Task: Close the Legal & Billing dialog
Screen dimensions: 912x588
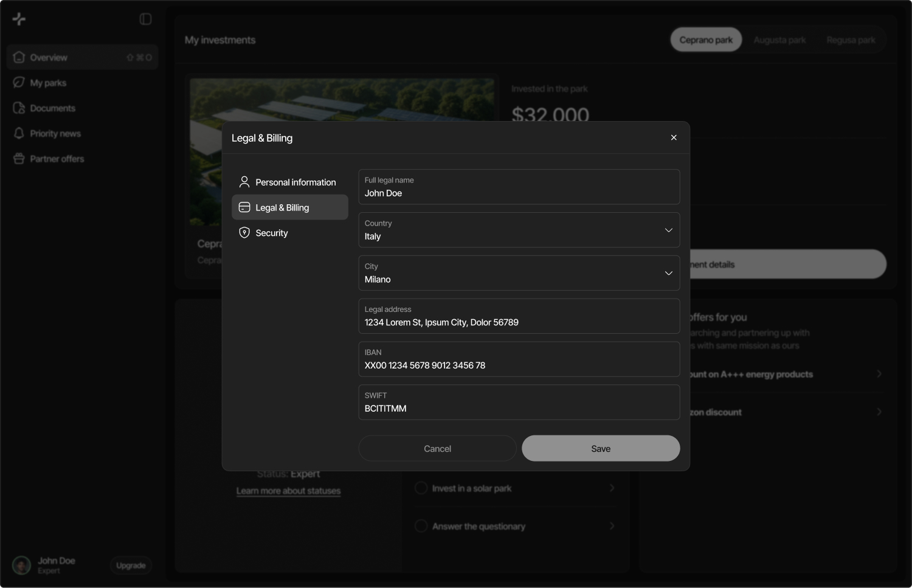Action: click(674, 137)
